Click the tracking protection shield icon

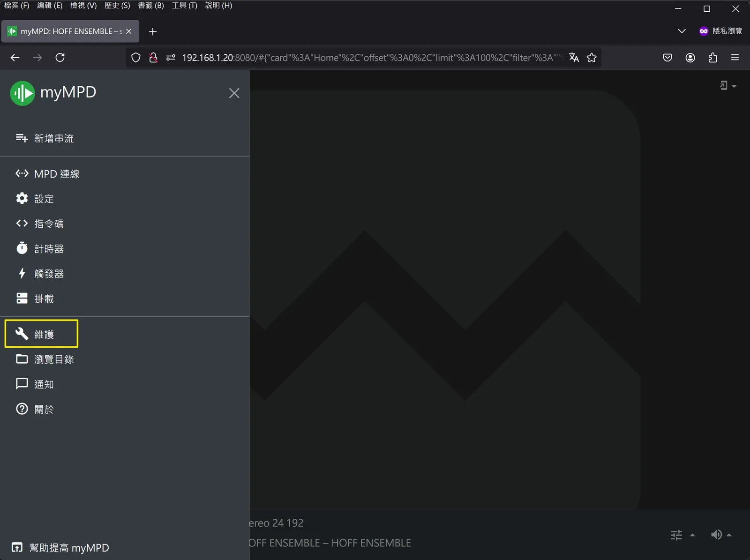pyautogui.click(x=136, y=58)
